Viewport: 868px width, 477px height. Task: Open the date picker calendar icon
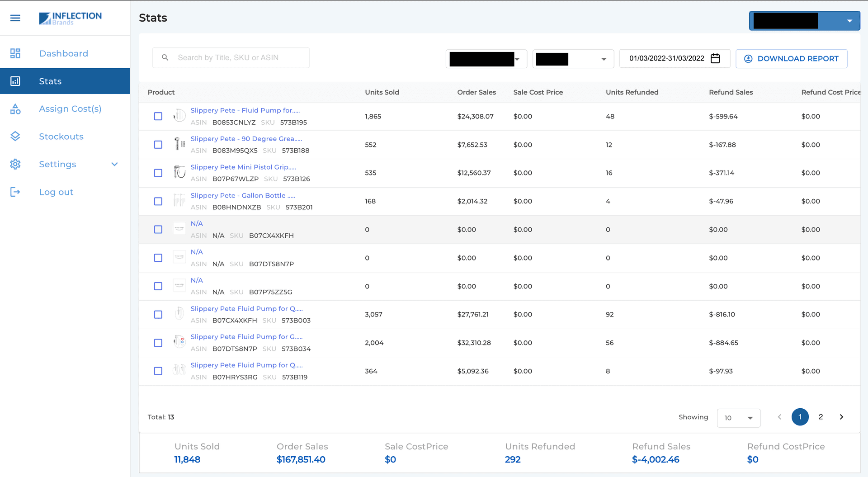tap(715, 58)
